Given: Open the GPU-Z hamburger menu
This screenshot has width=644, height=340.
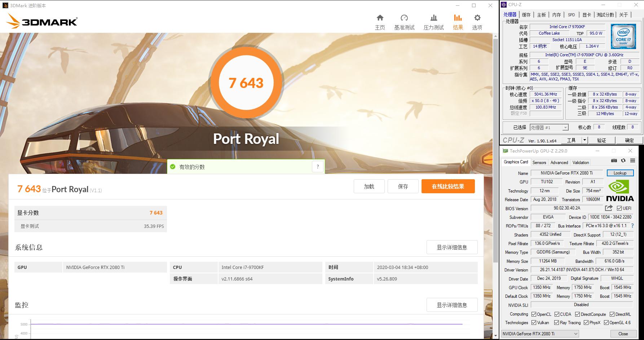Looking at the screenshot, I should 632,160.
